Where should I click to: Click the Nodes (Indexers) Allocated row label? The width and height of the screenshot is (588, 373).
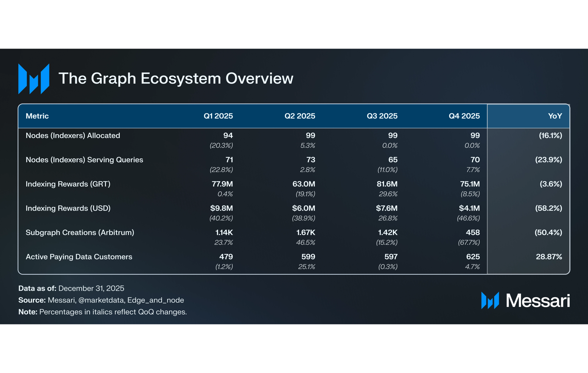point(73,136)
